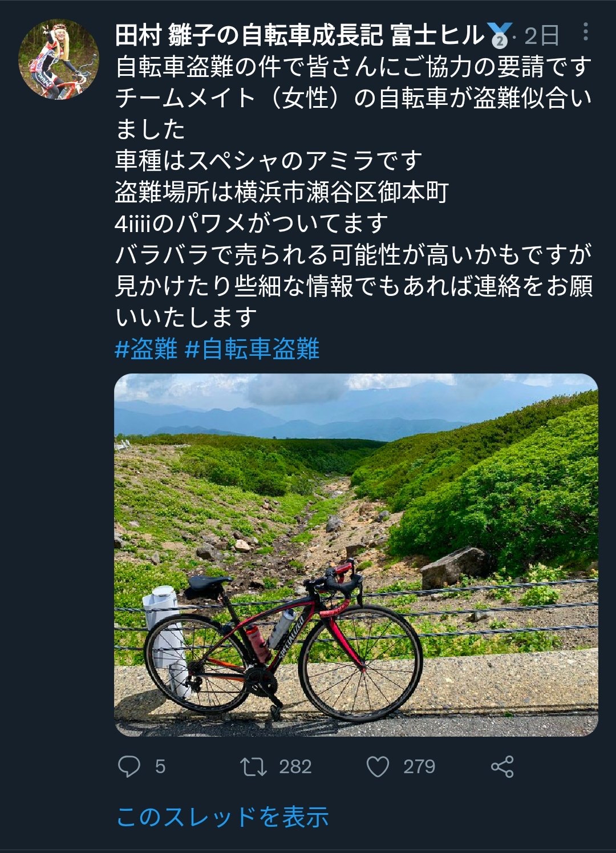The image size is (616, 853).
Task: Click the like count 279
Action: click(x=419, y=766)
